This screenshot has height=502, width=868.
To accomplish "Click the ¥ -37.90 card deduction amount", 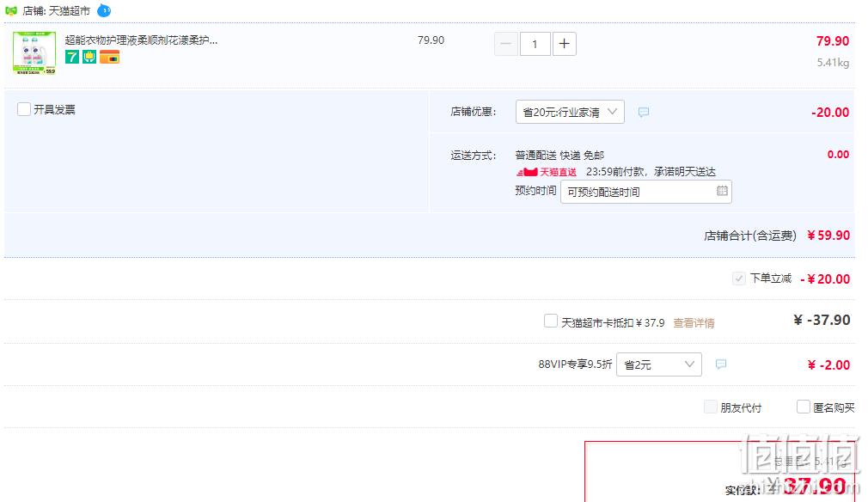I will (822, 320).
